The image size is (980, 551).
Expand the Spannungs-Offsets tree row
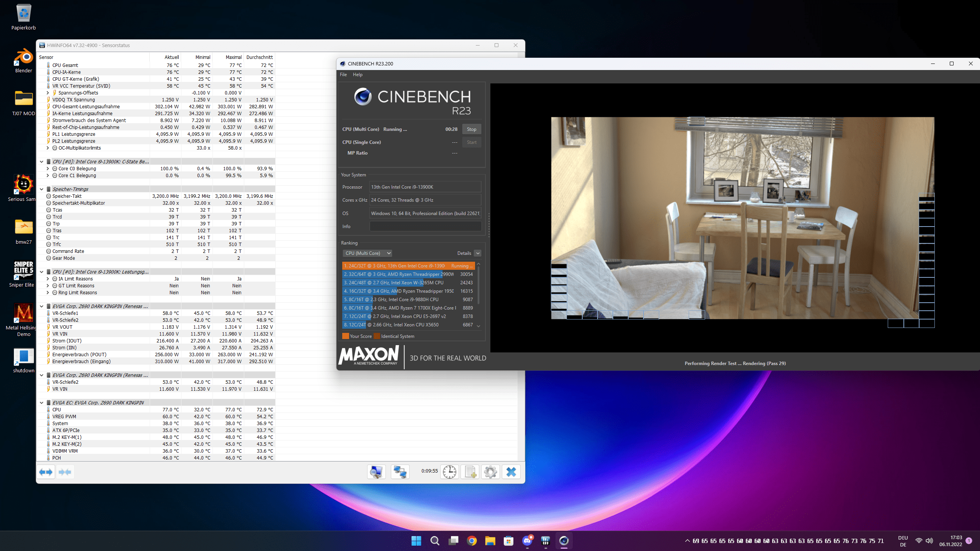point(48,93)
